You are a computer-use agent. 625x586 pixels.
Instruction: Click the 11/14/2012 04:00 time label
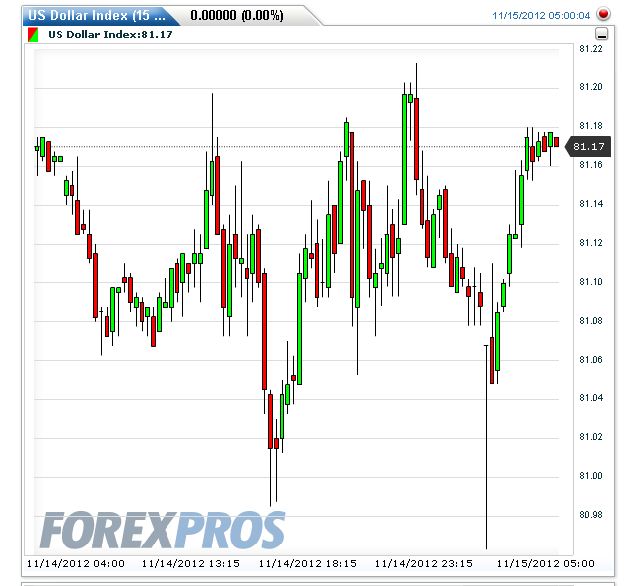(76, 564)
